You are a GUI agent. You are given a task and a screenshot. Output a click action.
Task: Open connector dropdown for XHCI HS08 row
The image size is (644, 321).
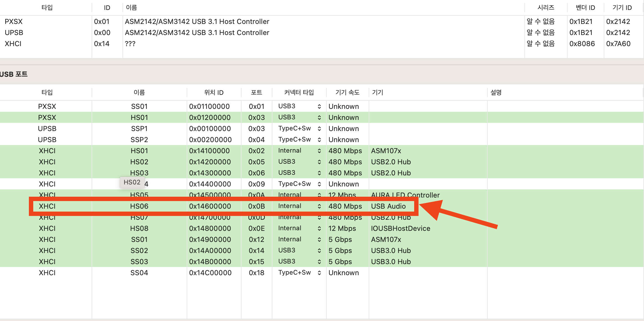299,228
